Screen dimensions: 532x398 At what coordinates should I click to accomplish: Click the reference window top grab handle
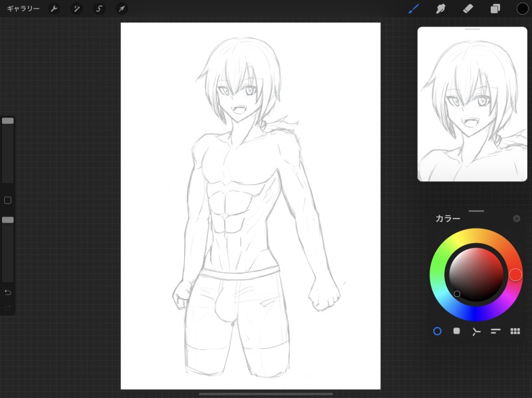pos(472,29)
